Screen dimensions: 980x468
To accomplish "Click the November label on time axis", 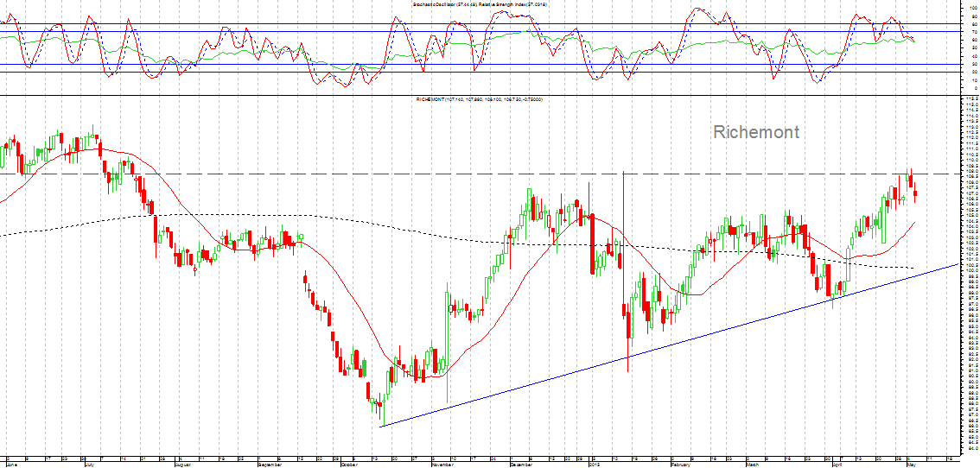I will pyautogui.click(x=442, y=465).
